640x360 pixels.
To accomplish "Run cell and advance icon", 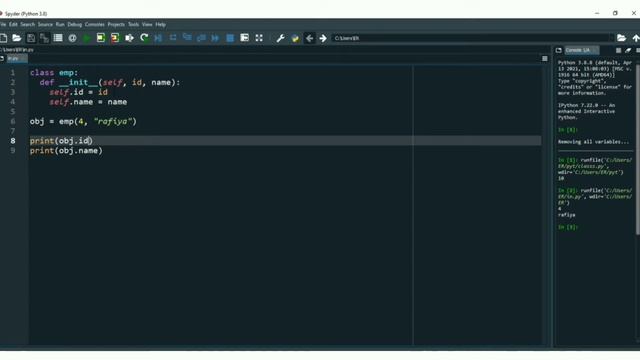I will coord(115,38).
